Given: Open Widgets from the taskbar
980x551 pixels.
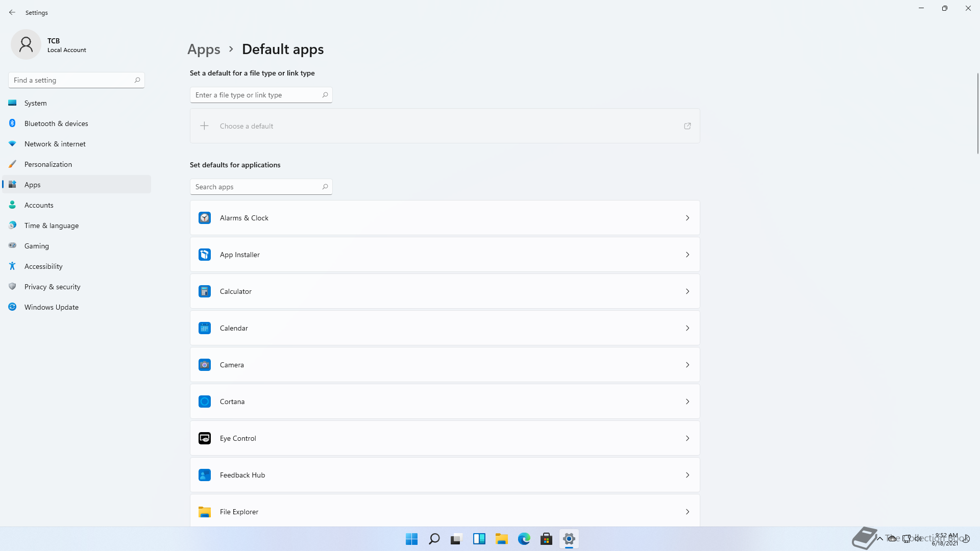Looking at the screenshot, I should 479,539.
